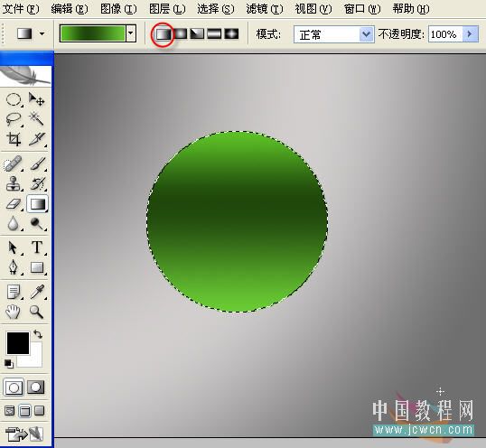Reset default foreground and background colors

click(x=9, y=364)
